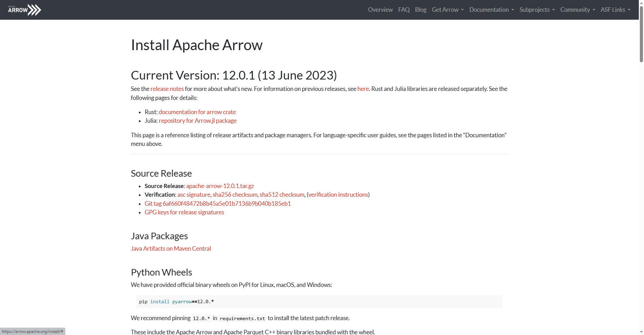The width and height of the screenshot is (644, 335).
Task: Open the sha256 checksum link
Action: [235, 195]
